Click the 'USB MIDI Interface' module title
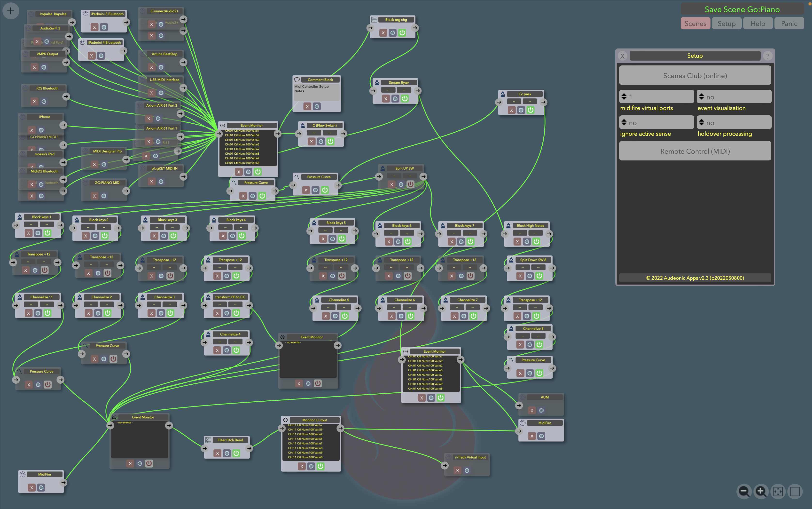The image size is (812, 509). click(x=164, y=80)
